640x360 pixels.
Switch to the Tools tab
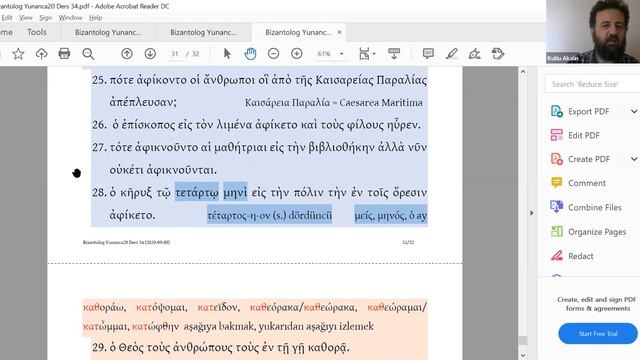click(x=37, y=32)
